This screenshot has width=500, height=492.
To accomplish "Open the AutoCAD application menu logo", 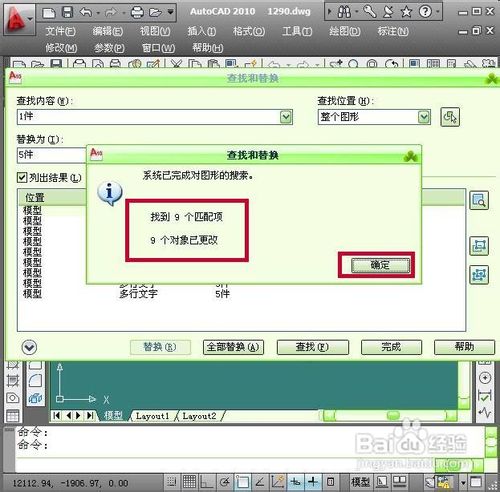I will tap(18, 19).
